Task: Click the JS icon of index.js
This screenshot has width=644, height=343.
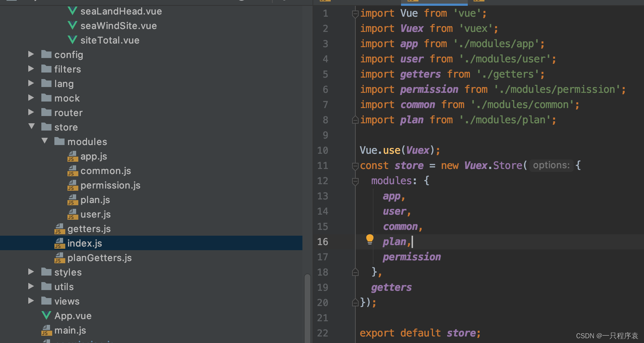Action: [x=59, y=243]
